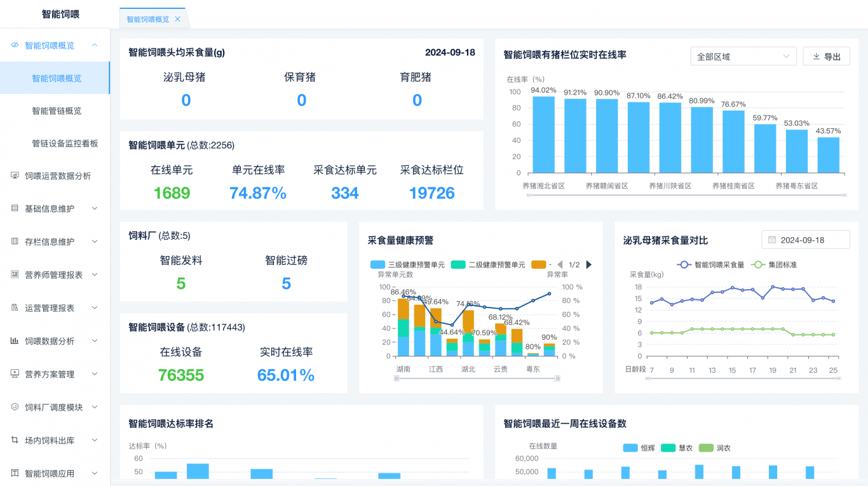Click the 43.57% bar in 在线率 chart
The height and width of the screenshot is (486, 868).
(x=829, y=155)
